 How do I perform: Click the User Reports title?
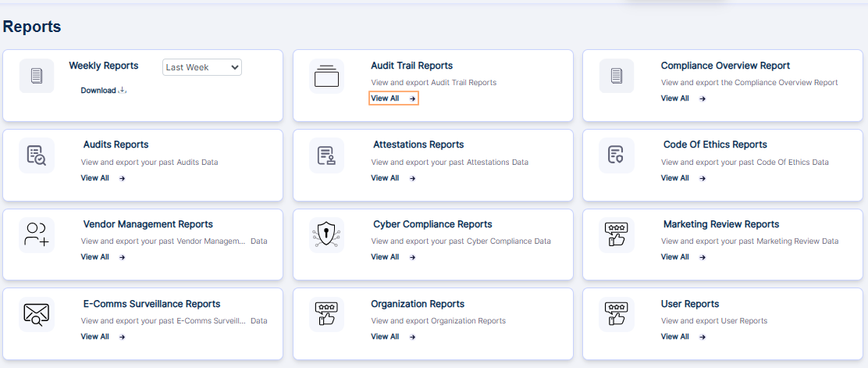[690, 304]
